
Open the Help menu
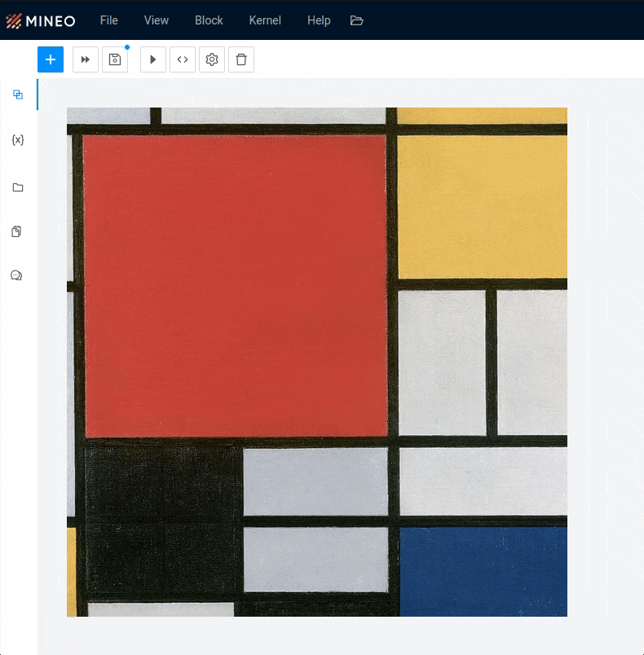coord(319,20)
